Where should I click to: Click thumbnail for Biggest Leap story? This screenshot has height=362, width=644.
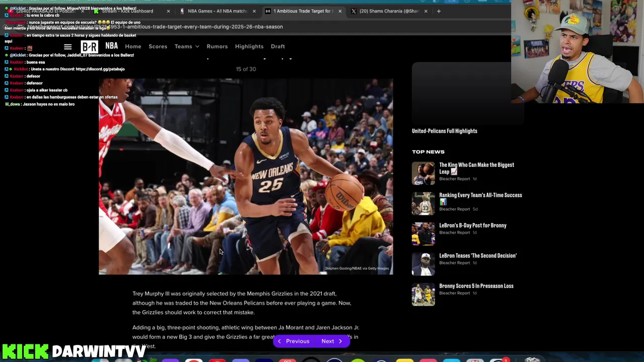click(x=423, y=173)
